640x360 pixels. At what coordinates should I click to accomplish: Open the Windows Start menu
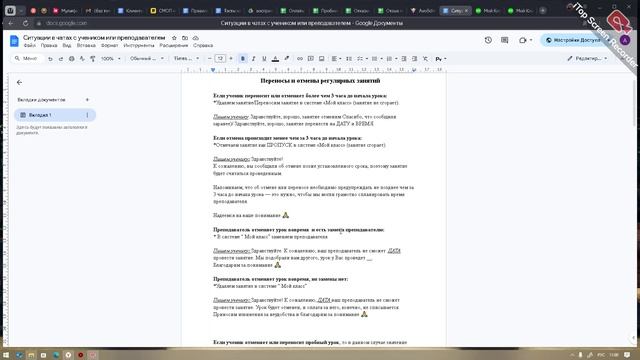click(x=6, y=355)
